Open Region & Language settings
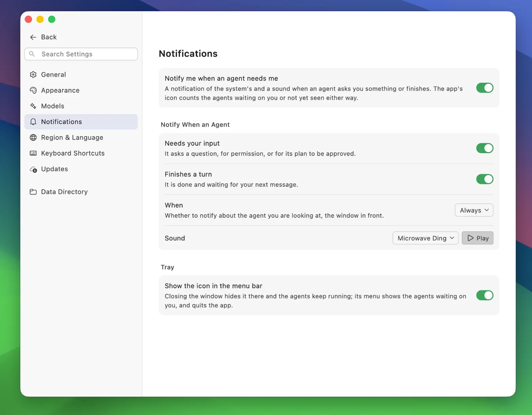This screenshot has width=532, height=415. (x=81, y=138)
